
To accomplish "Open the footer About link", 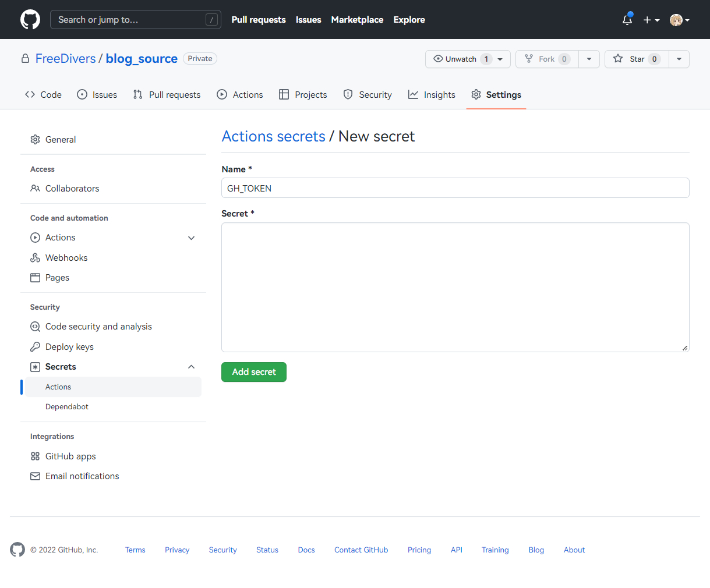I will click(x=574, y=550).
